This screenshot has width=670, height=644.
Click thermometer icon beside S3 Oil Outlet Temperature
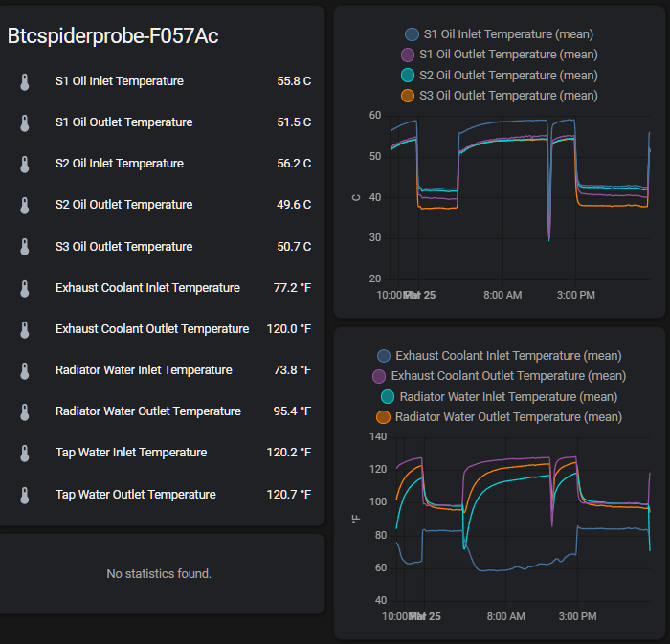click(25, 247)
